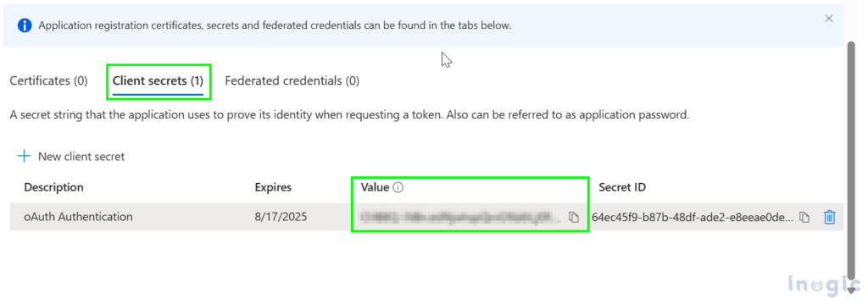Image resolution: width=868 pixels, height=305 pixels.
Task: Click the Secret ID column header
Action: [622, 187]
